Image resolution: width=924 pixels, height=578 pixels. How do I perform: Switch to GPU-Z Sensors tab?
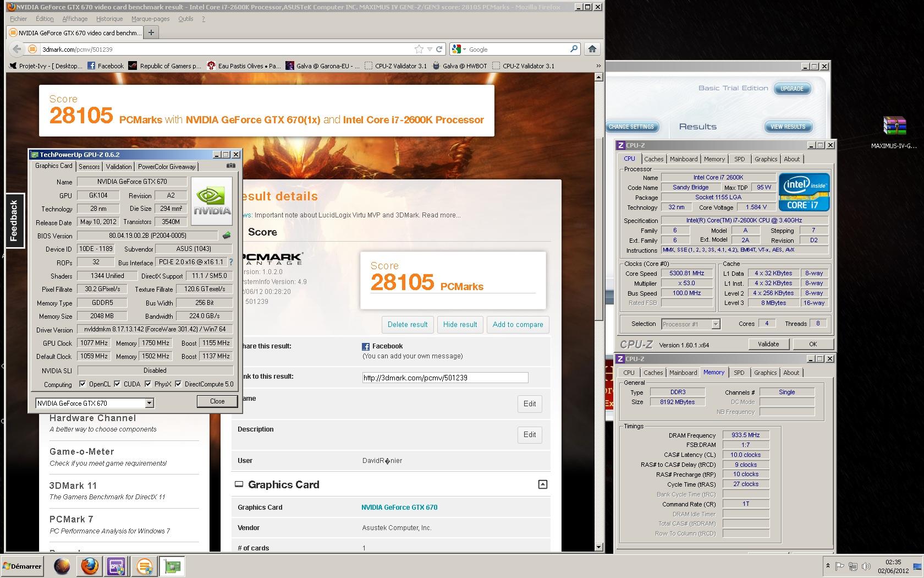(x=89, y=166)
